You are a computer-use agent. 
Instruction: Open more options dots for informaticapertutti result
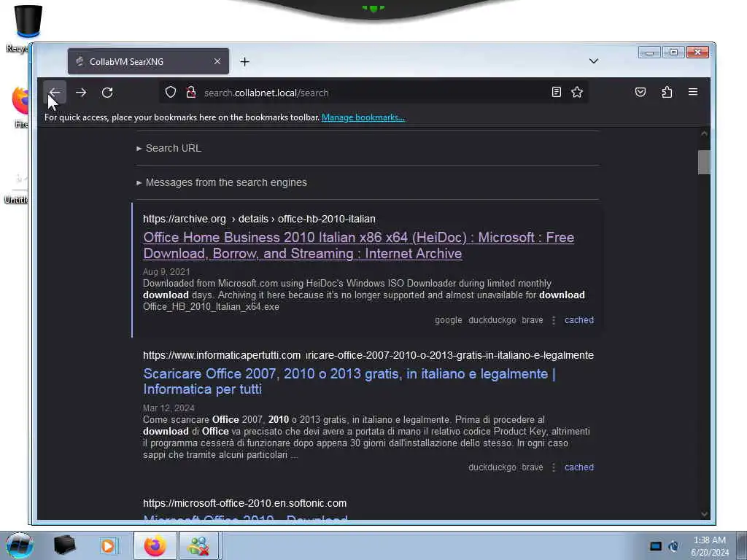pyautogui.click(x=554, y=467)
